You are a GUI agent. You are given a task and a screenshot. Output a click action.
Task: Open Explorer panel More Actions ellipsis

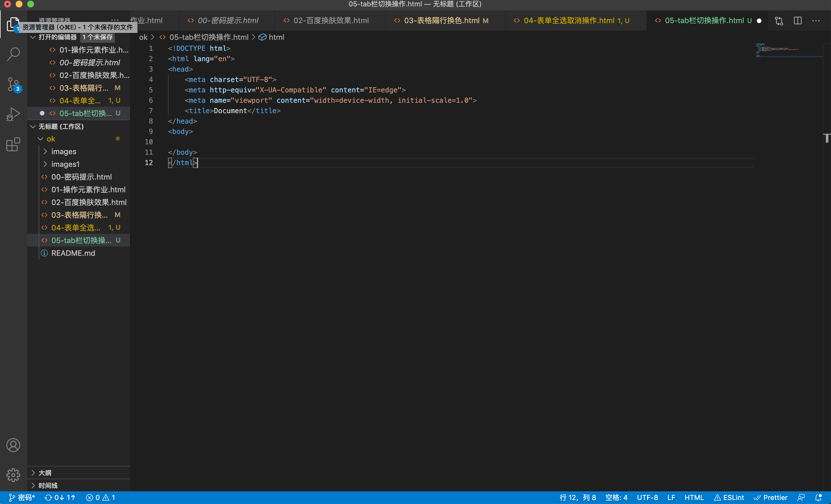point(115,20)
